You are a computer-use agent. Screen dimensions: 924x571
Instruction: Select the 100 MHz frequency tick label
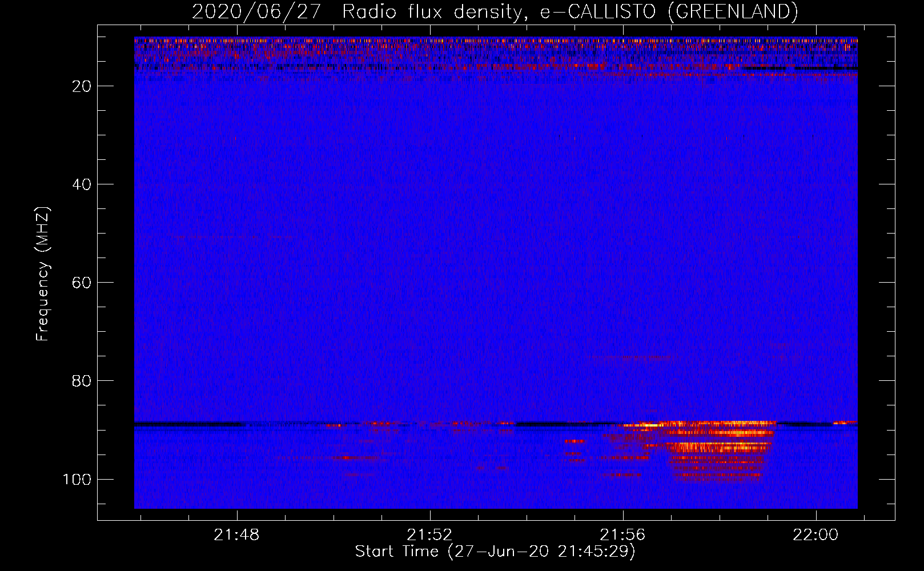coord(77,479)
